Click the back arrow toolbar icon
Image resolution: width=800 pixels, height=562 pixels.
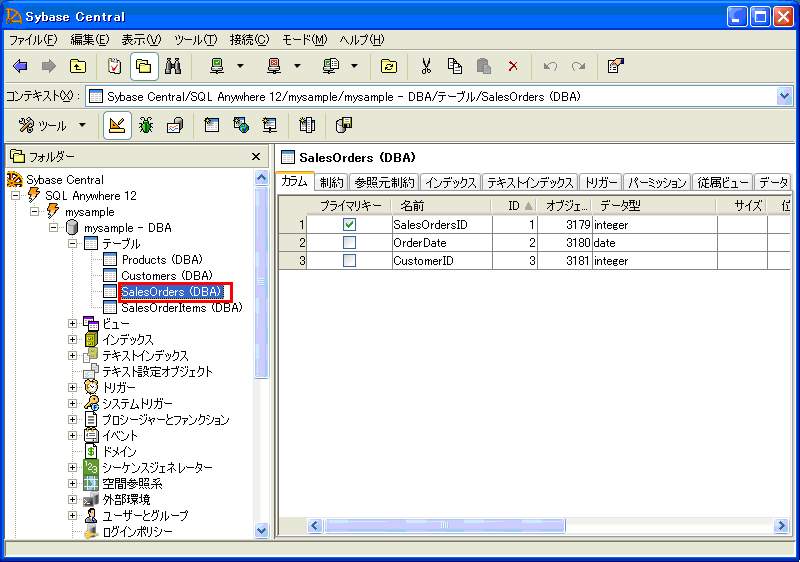pyautogui.click(x=20, y=66)
